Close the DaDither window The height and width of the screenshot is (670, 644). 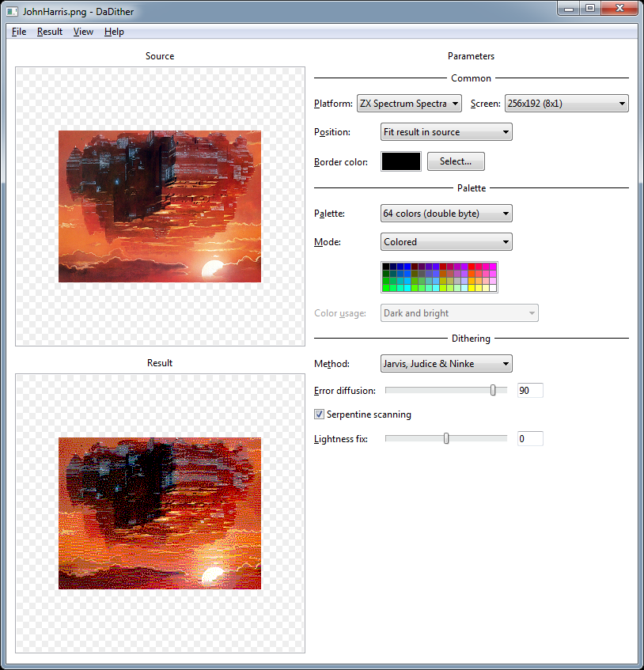click(x=619, y=9)
